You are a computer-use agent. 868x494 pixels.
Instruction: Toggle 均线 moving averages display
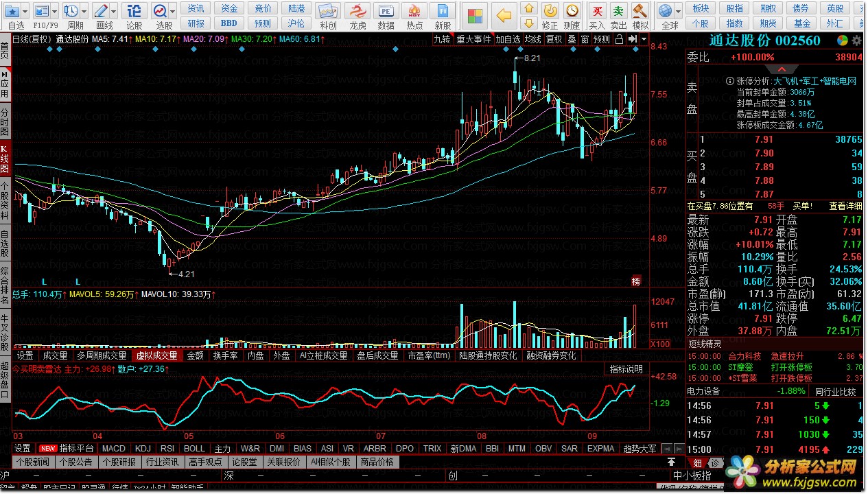pyautogui.click(x=533, y=40)
